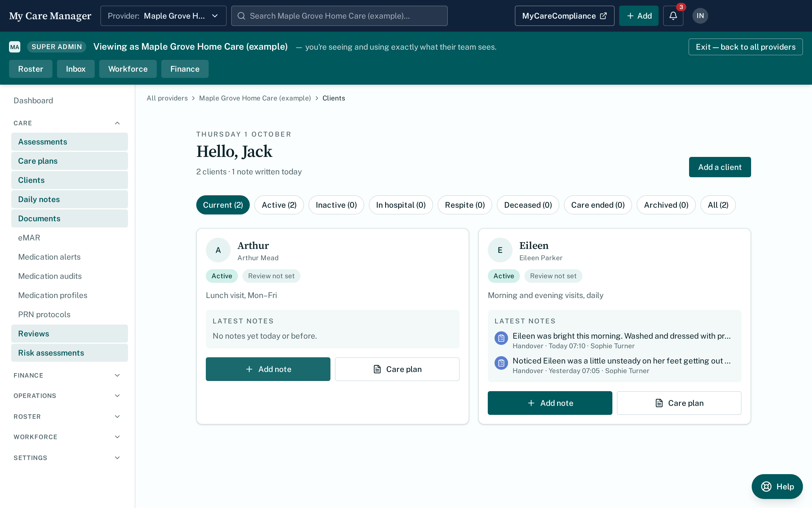Screen dimensions: 812x508
Task: Select the Archived (0) filter
Action: (666, 205)
